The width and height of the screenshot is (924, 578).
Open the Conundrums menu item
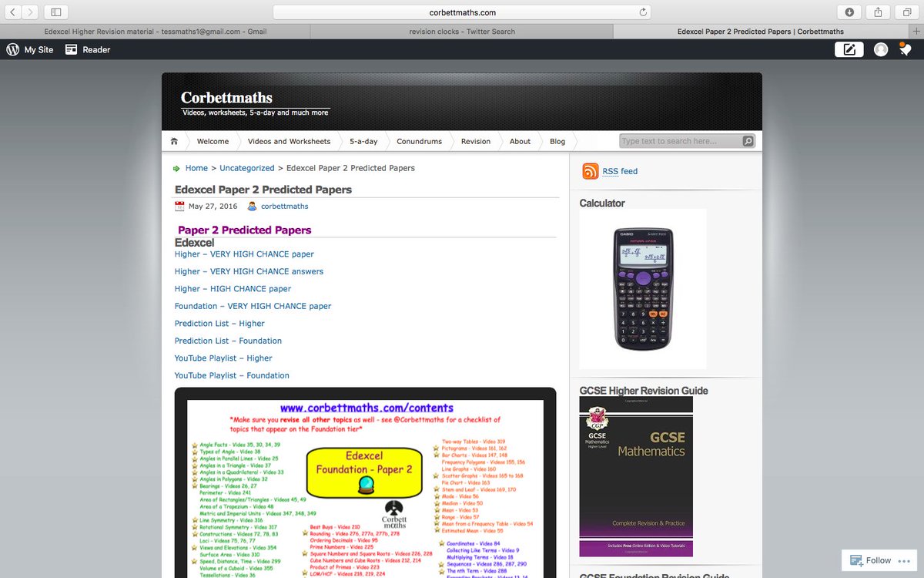tap(420, 141)
